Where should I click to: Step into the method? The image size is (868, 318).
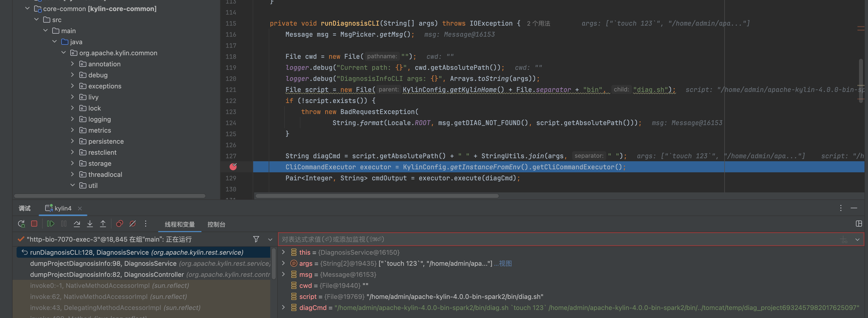click(90, 224)
